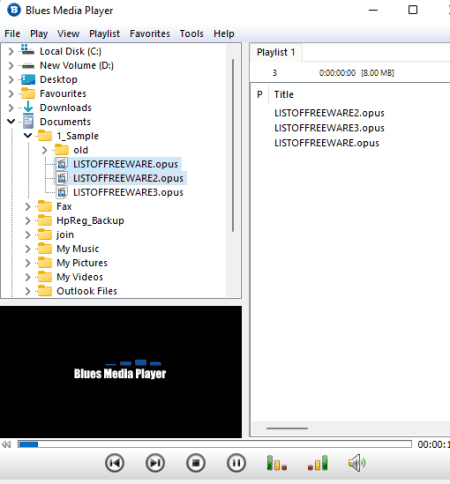
Task: Expand the HpReg_Backup folder
Action: coord(28,221)
